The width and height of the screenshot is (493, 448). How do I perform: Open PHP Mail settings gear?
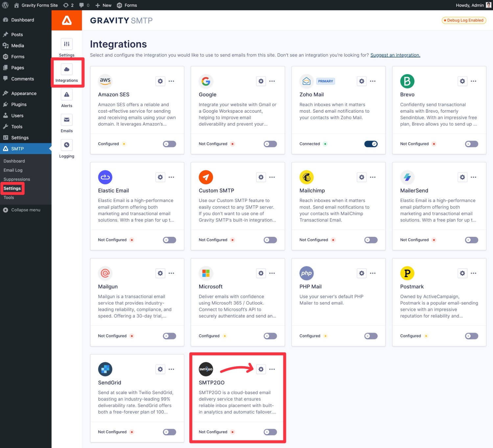point(362,273)
